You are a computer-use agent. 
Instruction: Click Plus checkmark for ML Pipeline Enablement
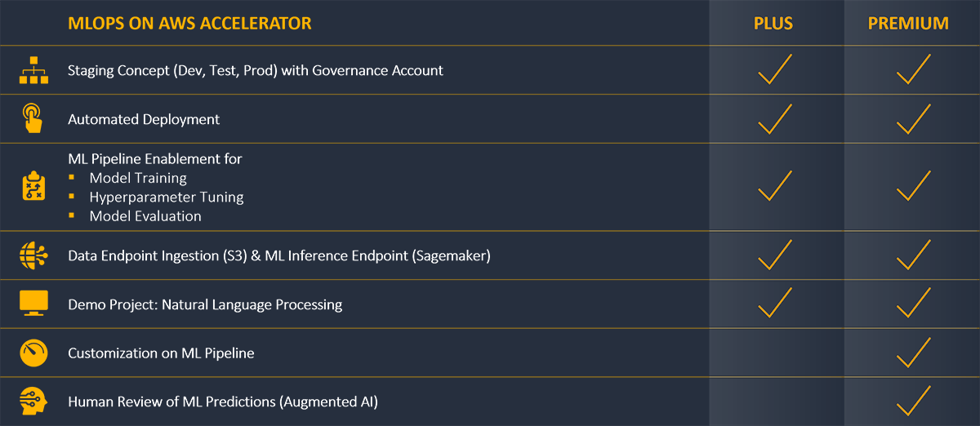(x=775, y=186)
